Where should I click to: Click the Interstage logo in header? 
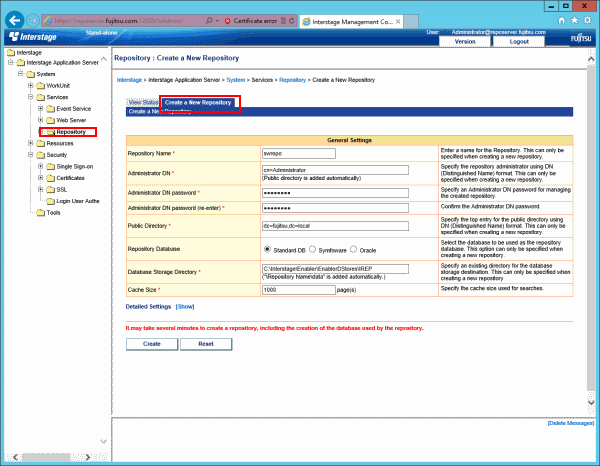click(33, 37)
